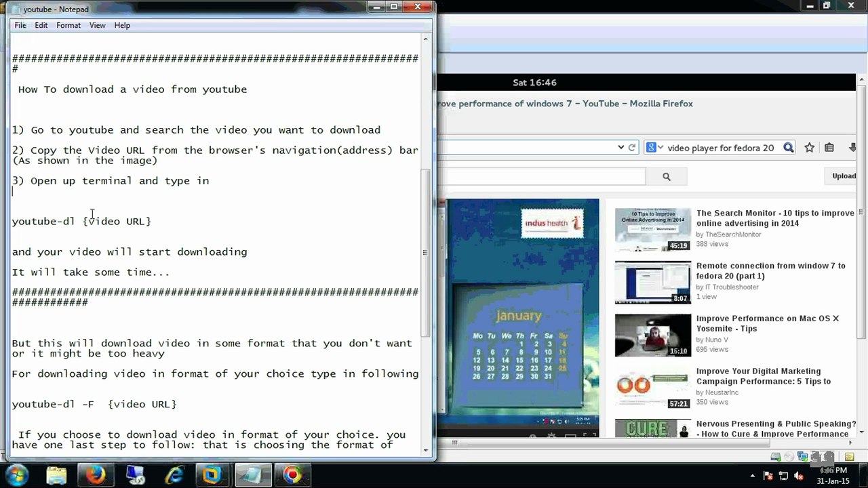This screenshot has width=868, height=488.
Task: Open the Firefox address bar history dropdown
Action: 620,147
